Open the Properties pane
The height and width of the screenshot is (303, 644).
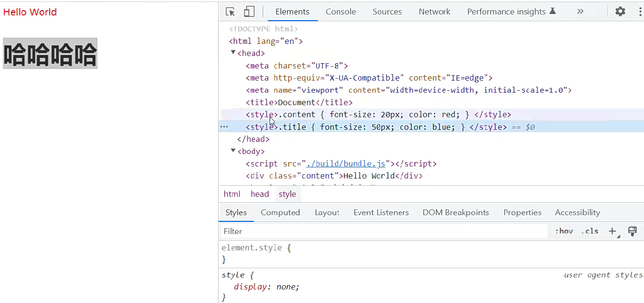click(x=522, y=212)
